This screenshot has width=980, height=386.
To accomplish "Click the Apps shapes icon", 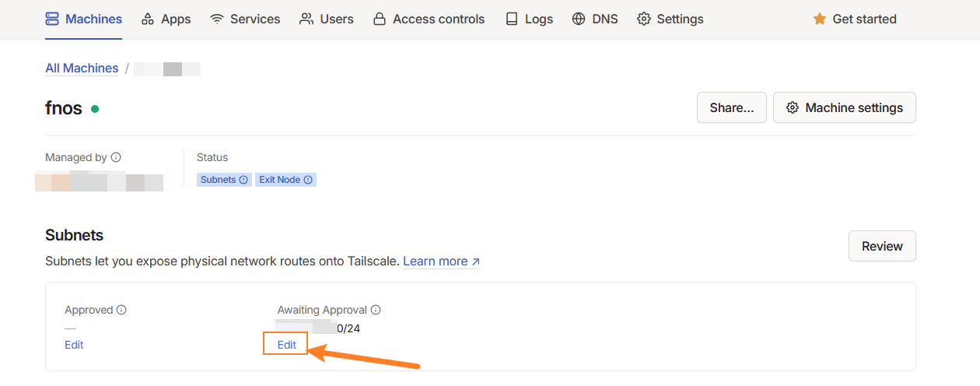I will point(148,19).
